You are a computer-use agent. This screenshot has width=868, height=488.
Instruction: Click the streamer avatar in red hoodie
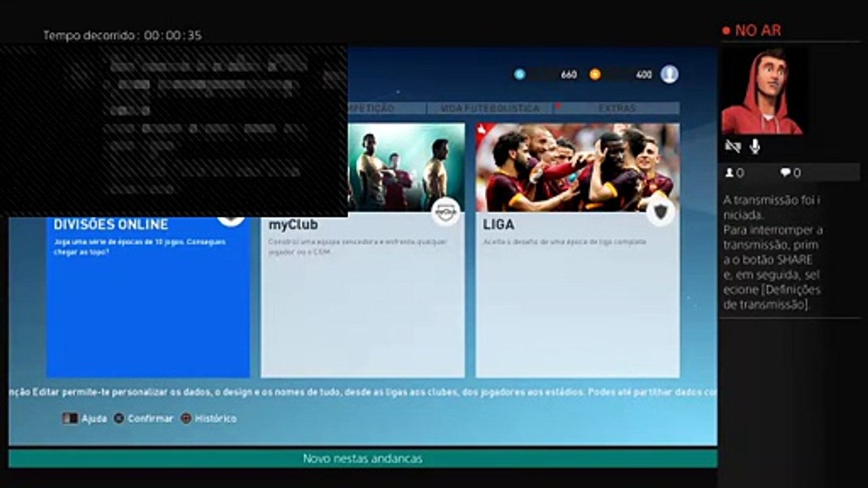click(762, 91)
